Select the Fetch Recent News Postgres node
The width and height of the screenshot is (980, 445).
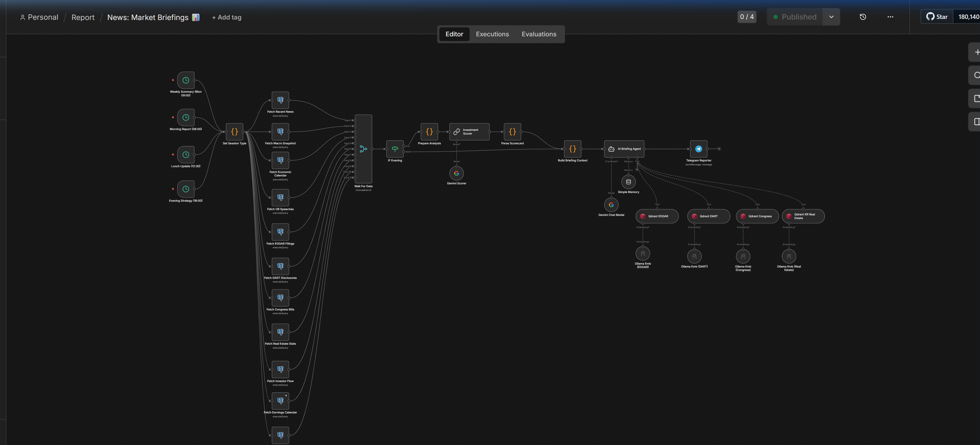280,100
